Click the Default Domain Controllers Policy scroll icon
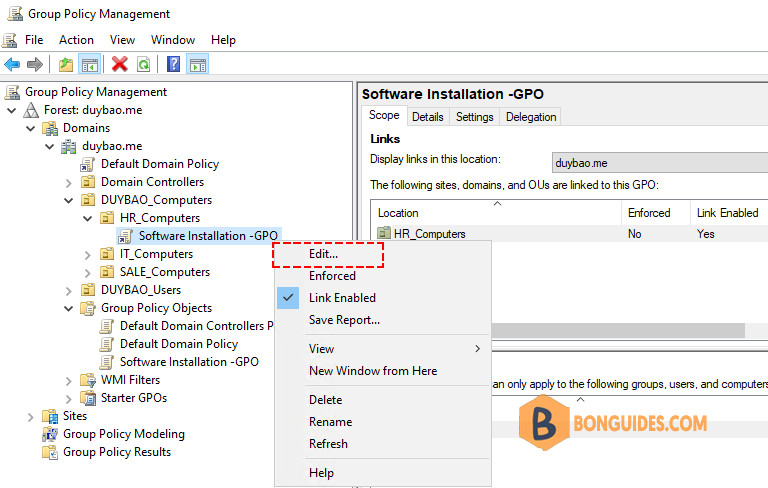Viewport: 768px width, 488px height. coord(107,326)
